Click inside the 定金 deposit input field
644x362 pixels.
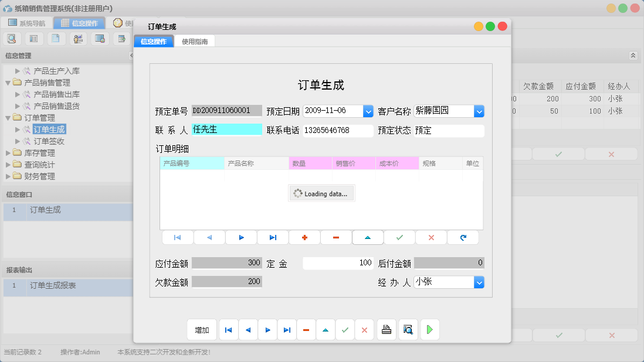point(338,262)
